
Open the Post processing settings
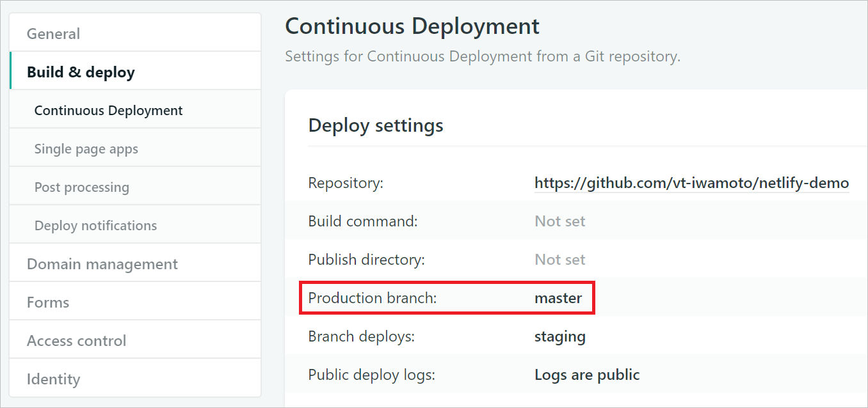pyautogui.click(x=82, y=186)
